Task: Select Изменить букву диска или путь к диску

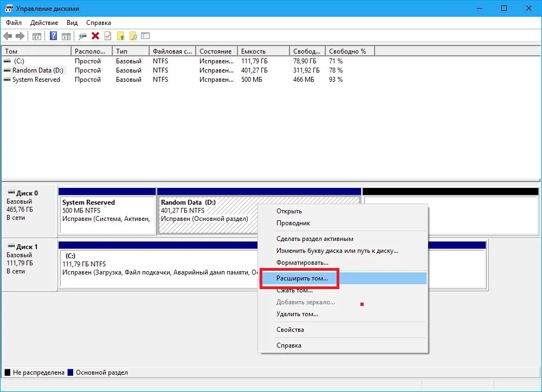Action: (343, 251)
